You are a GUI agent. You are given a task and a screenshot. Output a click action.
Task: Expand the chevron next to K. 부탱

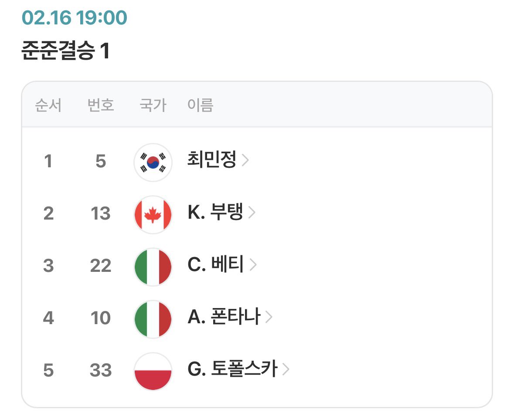252,213
